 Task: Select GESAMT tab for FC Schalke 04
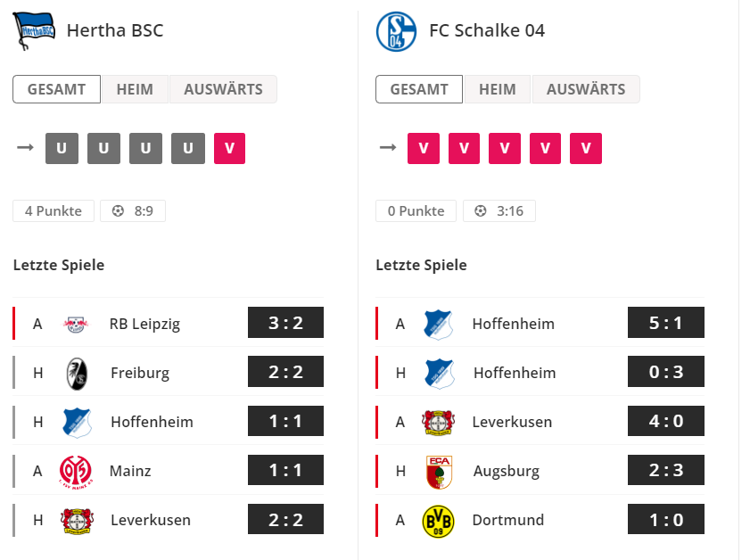click(419, 89)
